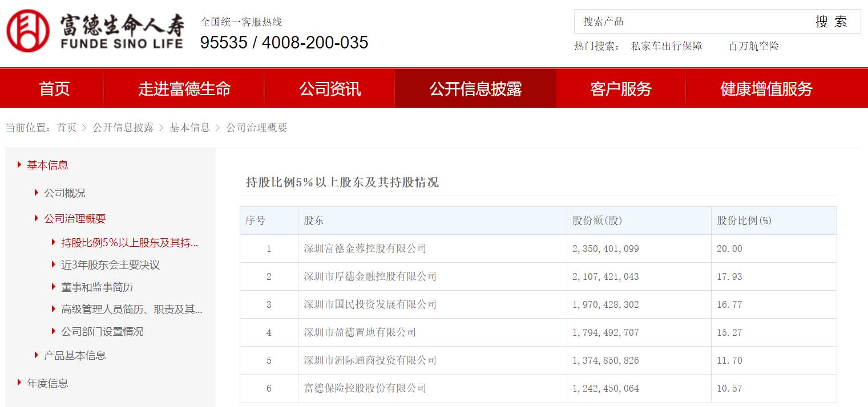Click share ratio value 11.70

[x=729, y=360]
